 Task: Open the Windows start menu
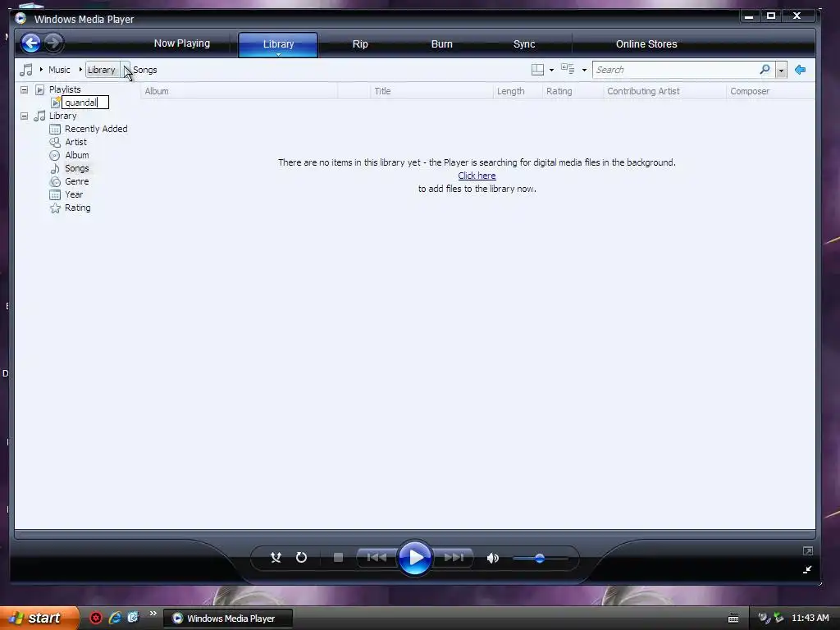tap(39, 618)
